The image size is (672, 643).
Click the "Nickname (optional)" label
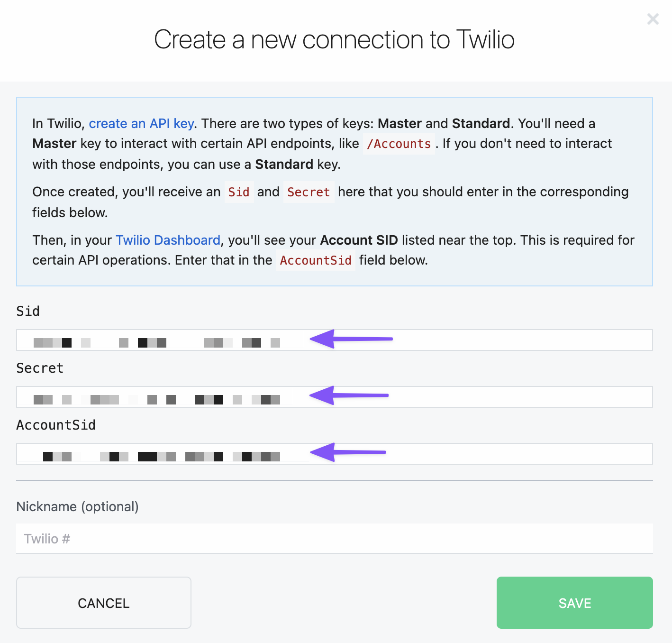[x=77, y=506]
